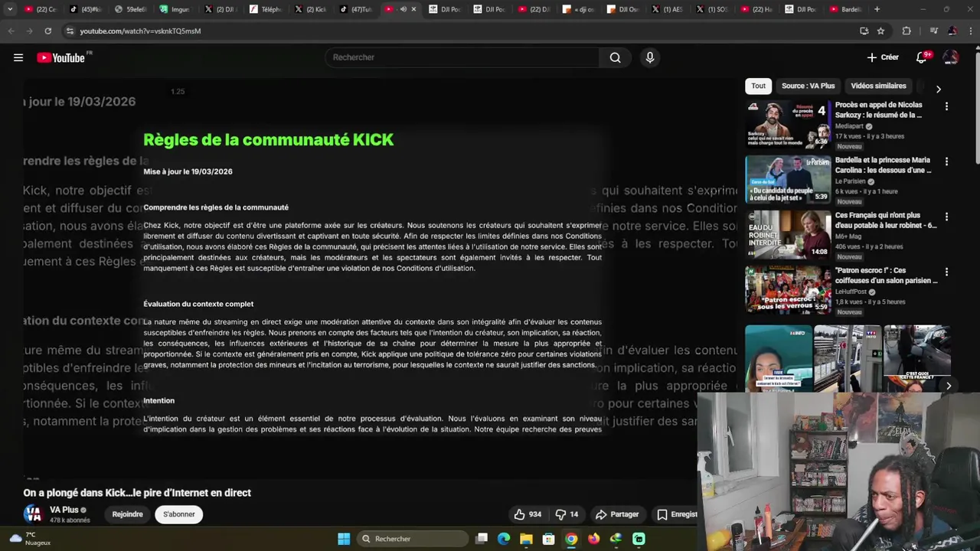
Task: Open YouTube notifications bell
Action: pyautogui.click(x=922, y=57)
